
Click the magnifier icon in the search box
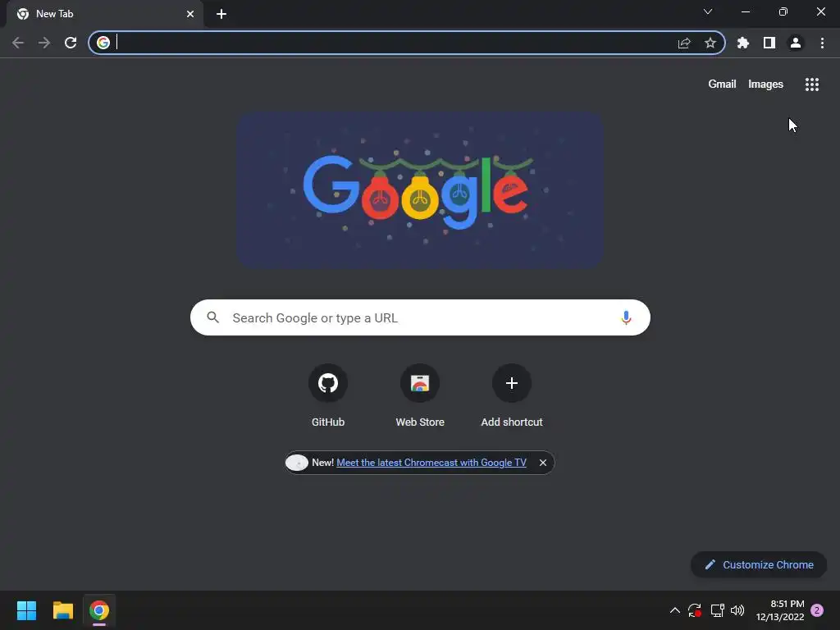(213, 317)
